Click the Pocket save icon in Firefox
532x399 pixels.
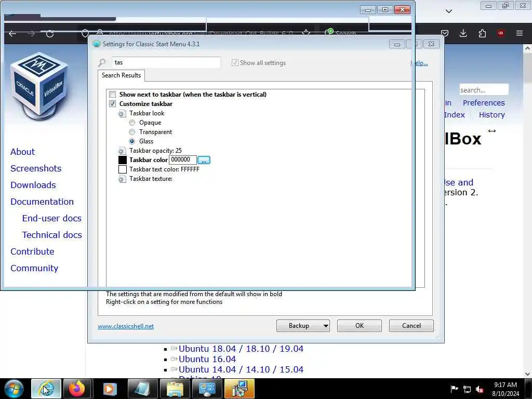tap(445, 33)
